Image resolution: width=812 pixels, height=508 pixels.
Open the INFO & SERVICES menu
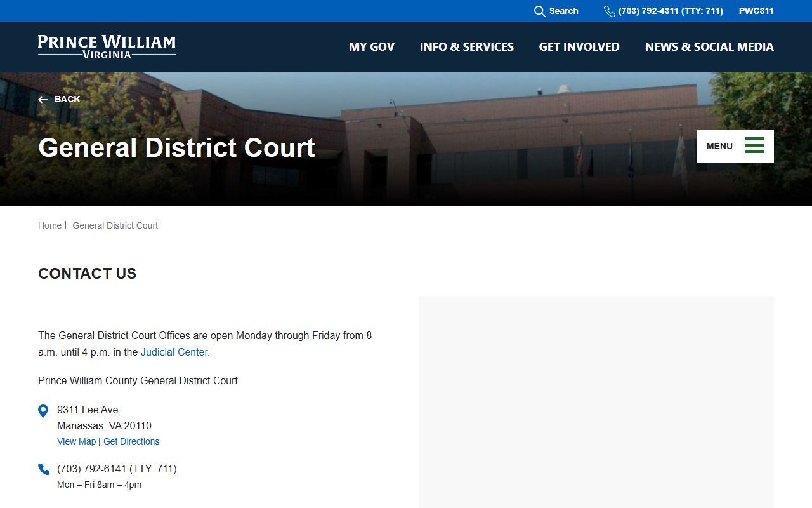pos(467,47)
